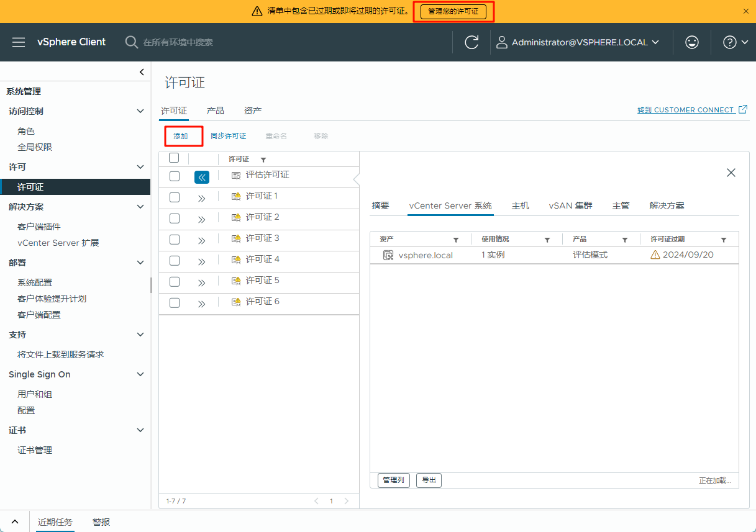756x532 pixels.
Task: Check the 许可证 1 checkbox
Action: pos(175,197)
